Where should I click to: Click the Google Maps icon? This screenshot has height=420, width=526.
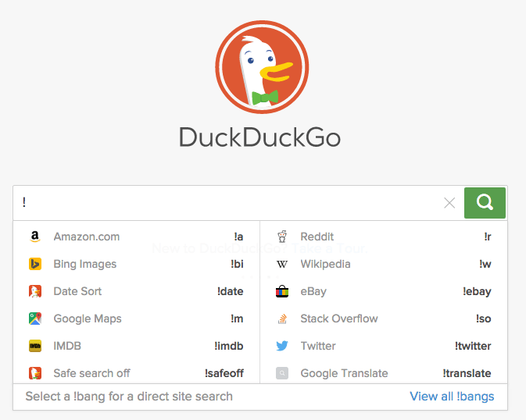click(x=35, y=319)
